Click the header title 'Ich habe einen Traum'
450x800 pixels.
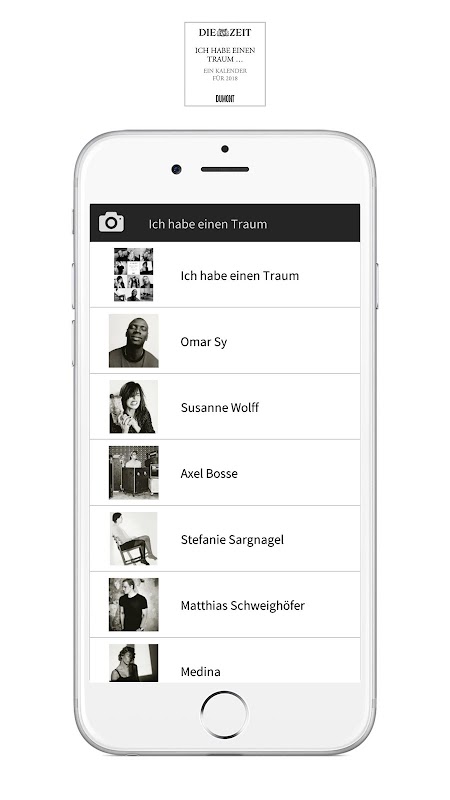point(208,224)
